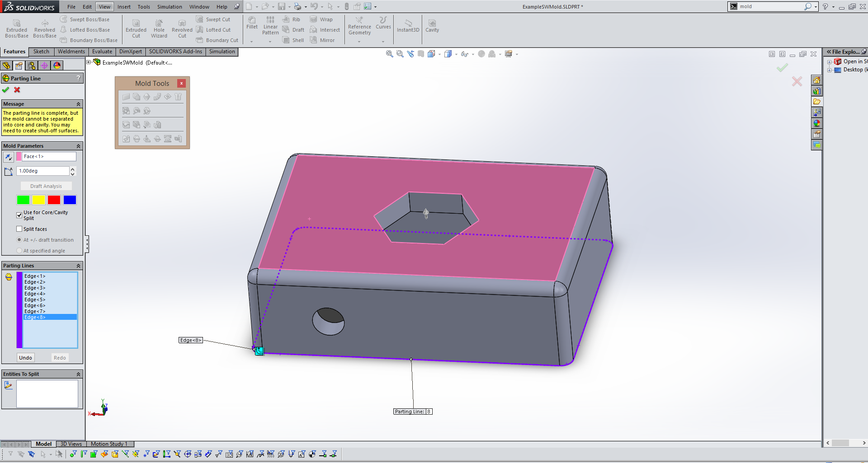The image size is (868, 463).
Task: Click the Entities To Split selection box
Action: tap(47, 393)
